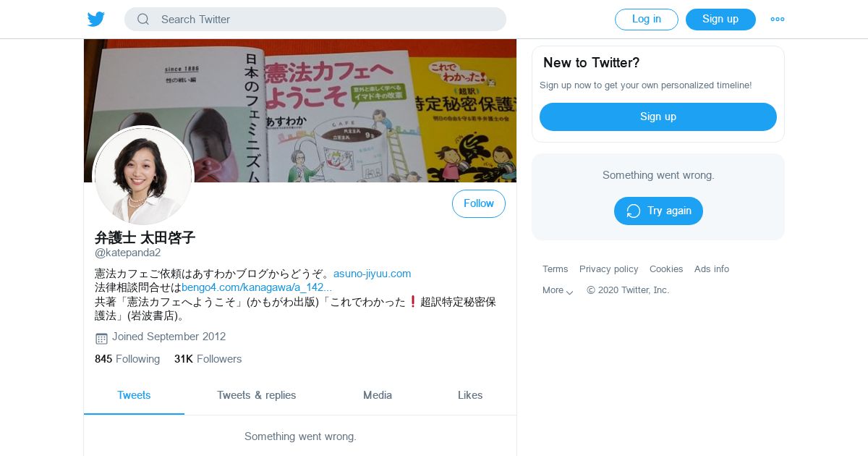Focus the Search Twitter field
Viewport: 868px width, 456px height.
tap(315, 20)
